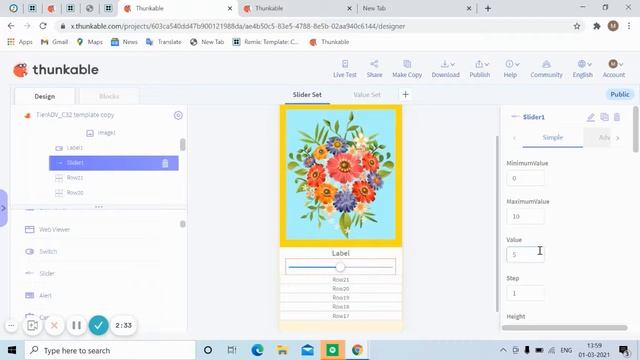Switch to the Blocks tab

(x=109, y=96)
